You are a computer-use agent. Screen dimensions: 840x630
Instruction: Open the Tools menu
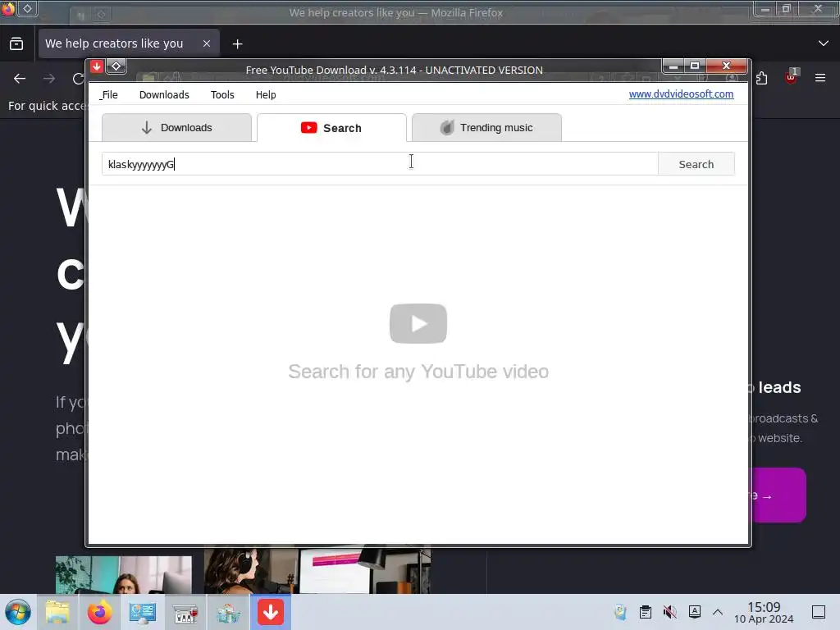pos(222,95)
